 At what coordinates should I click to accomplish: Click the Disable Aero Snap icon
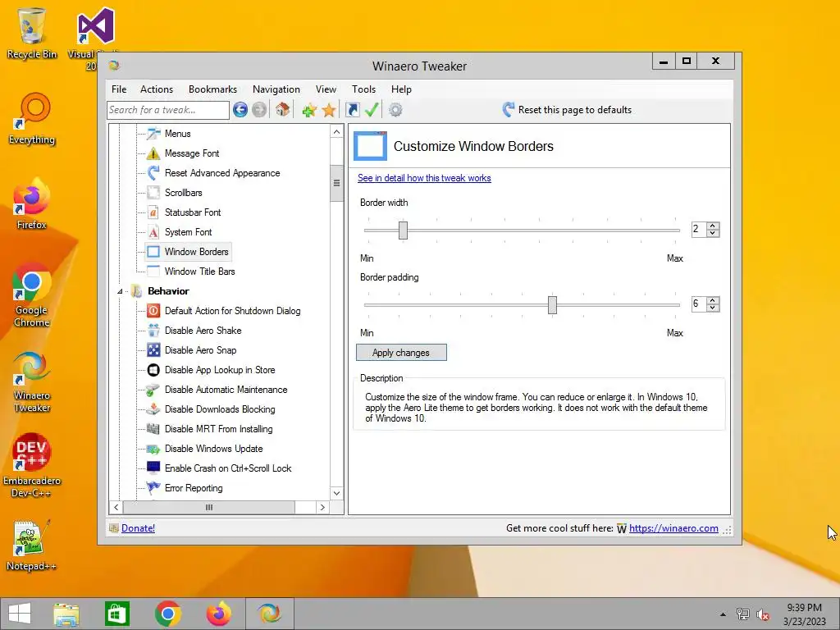click(x=153, y=349)
